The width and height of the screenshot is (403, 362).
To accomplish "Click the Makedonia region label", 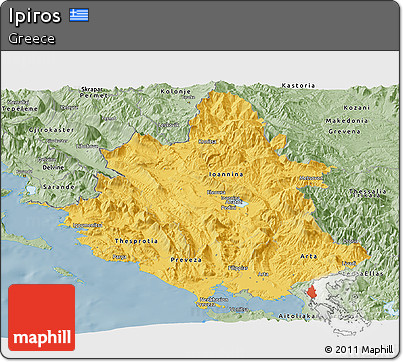I will click(347, 121).
